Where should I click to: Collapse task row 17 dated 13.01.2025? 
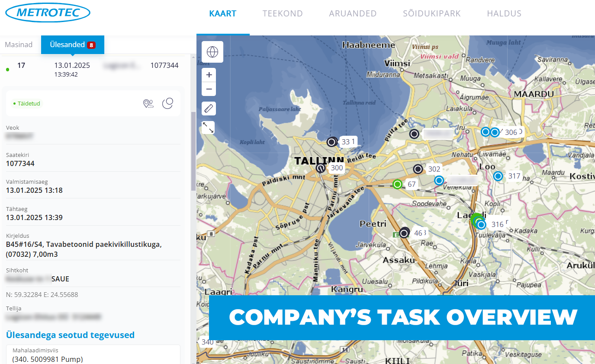pos(93,69)
